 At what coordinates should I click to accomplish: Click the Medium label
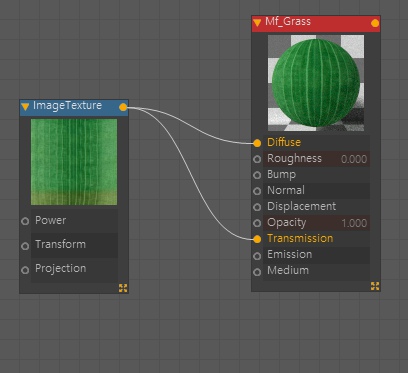(x=288, y=270)
